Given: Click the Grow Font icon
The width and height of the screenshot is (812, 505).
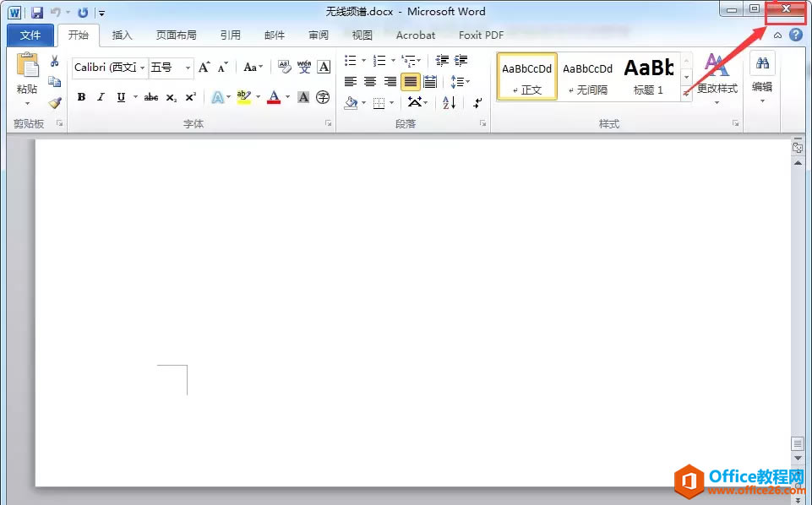Looking at the screenshot, I should 204,68.
